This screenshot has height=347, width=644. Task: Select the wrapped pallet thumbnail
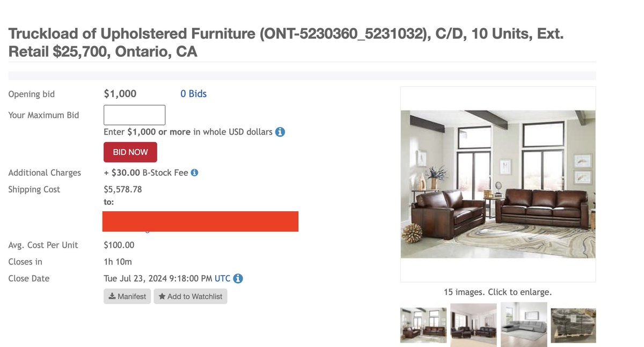point(573,325)
